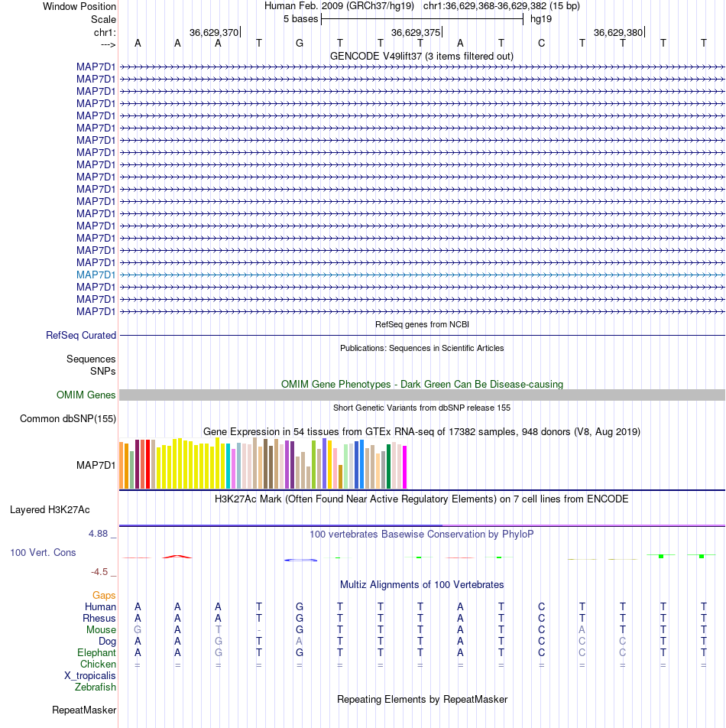The height and width of the screenshot is (728, 726).
Task: Click the '5 bases' scale label
Action: (300, 19)
